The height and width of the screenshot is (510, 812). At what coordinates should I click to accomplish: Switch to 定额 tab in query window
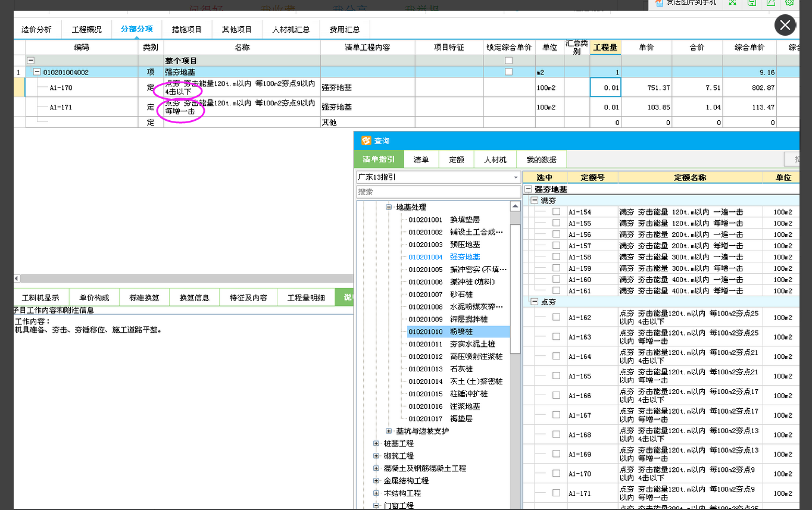point(457,159)
